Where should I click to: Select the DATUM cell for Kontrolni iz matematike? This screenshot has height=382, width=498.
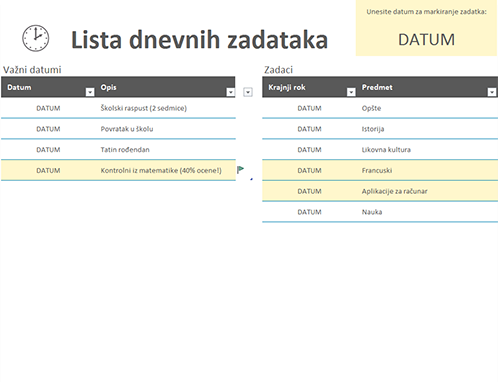point(48,170)
